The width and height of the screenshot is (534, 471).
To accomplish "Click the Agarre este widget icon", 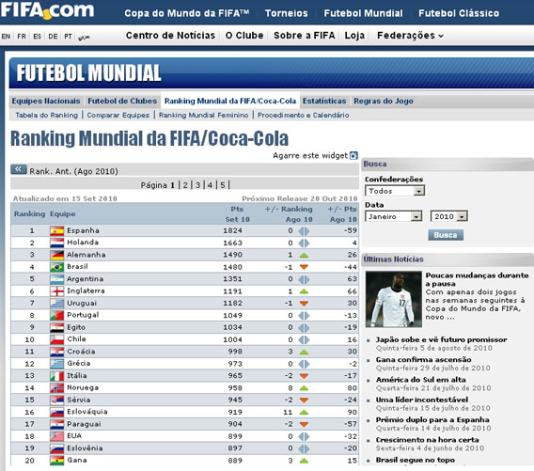I will point(354,156).
